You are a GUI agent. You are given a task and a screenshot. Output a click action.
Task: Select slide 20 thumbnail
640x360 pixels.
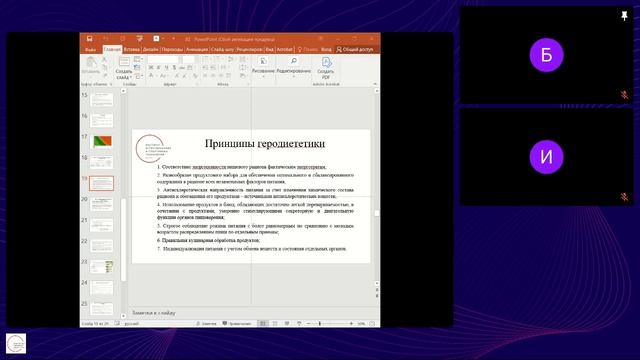tap(101, 204)
